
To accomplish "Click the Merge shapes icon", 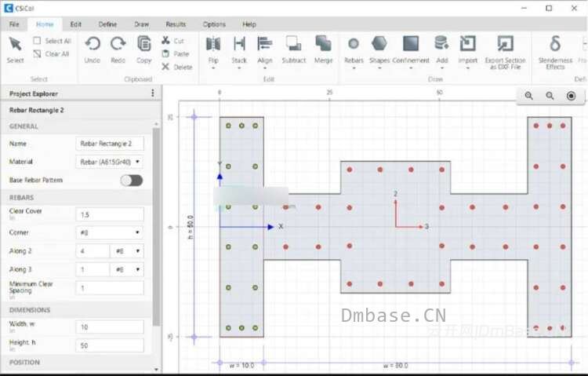I will click(323, 44).
